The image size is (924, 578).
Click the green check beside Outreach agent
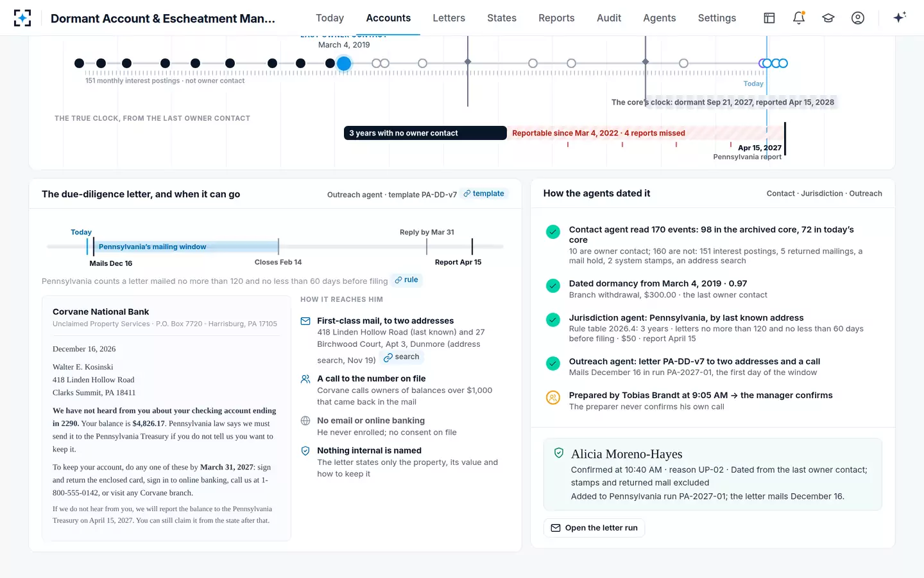[x=553, y=363]
